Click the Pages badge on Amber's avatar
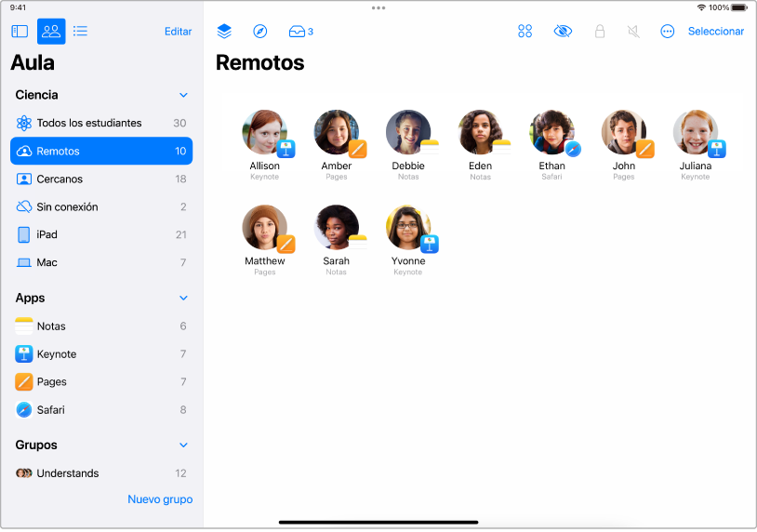This screenshot has width=757, height=532. [358, 149]
